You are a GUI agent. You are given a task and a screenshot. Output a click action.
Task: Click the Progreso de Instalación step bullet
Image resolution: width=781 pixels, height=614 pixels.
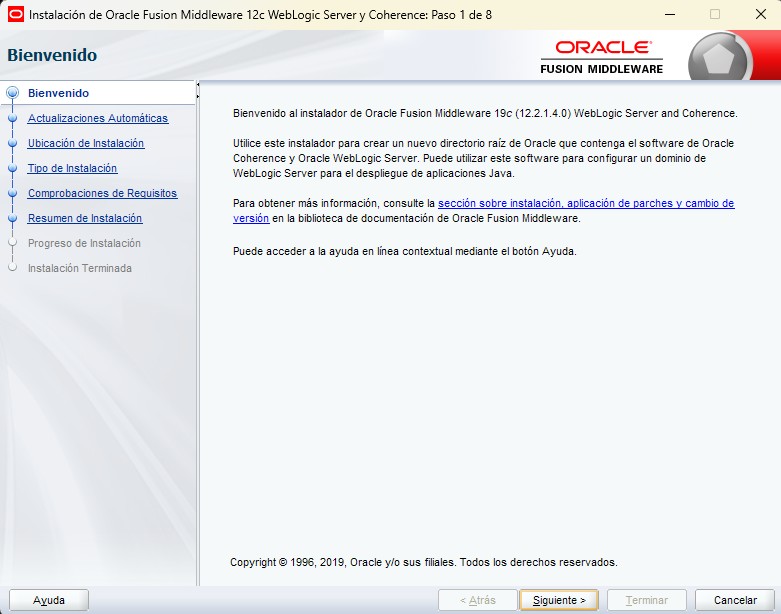[12, 243]
